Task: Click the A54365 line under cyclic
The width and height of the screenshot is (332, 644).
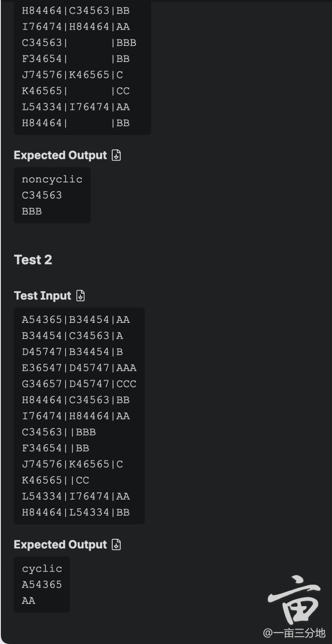Action: [42, 585]
